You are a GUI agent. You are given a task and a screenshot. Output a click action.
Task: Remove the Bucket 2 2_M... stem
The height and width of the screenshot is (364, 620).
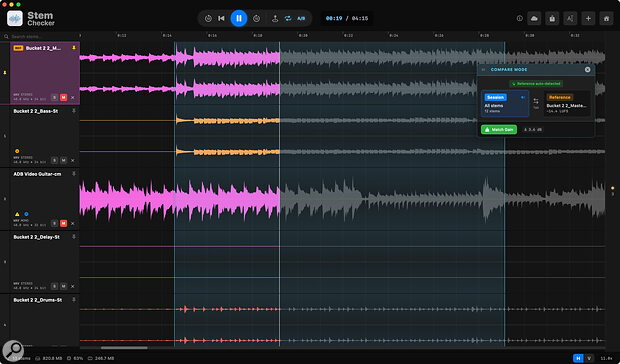tap(72, 97)
